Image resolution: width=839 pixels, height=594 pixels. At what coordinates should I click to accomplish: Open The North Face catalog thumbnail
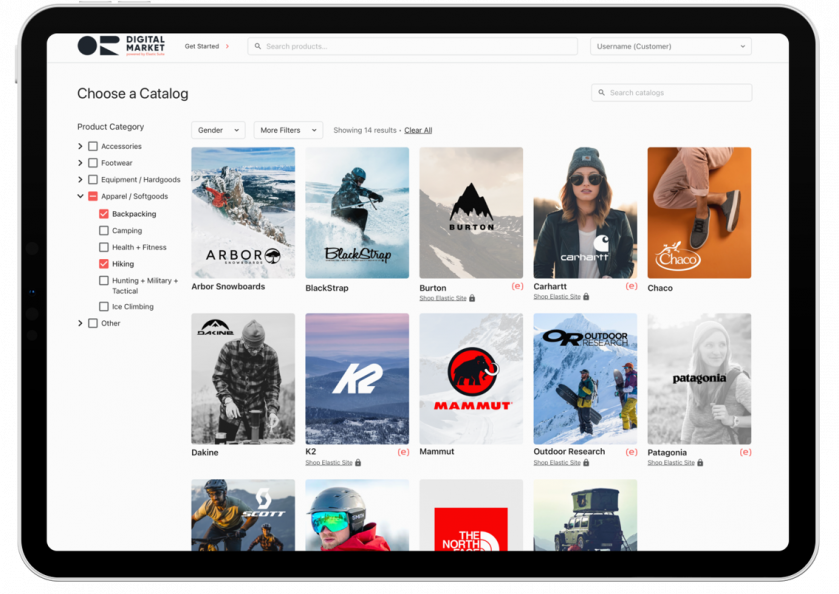tap(471, 515)
